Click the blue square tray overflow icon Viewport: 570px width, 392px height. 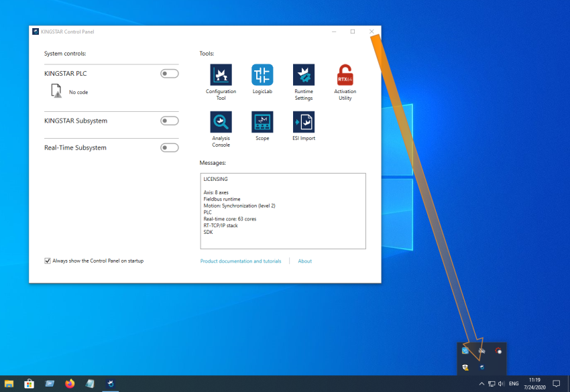tap(465, 350)
